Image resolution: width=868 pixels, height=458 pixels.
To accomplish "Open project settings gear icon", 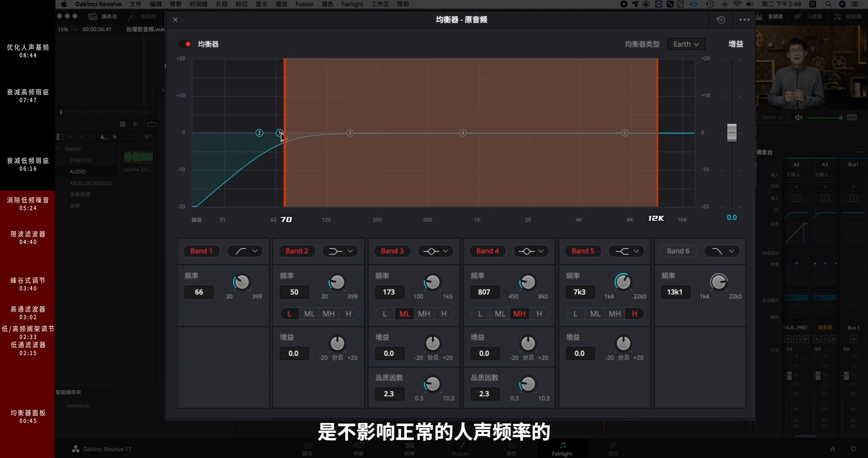I will tap(854, 449).
